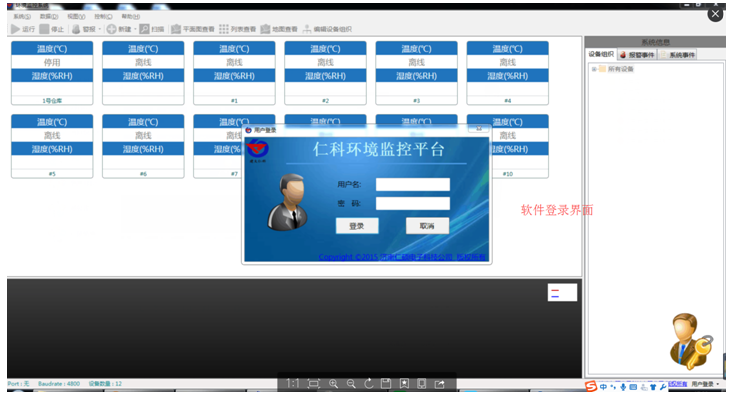Select the 所有设备 folder in device tree
The image size is (738, 401).
(616, 69)
